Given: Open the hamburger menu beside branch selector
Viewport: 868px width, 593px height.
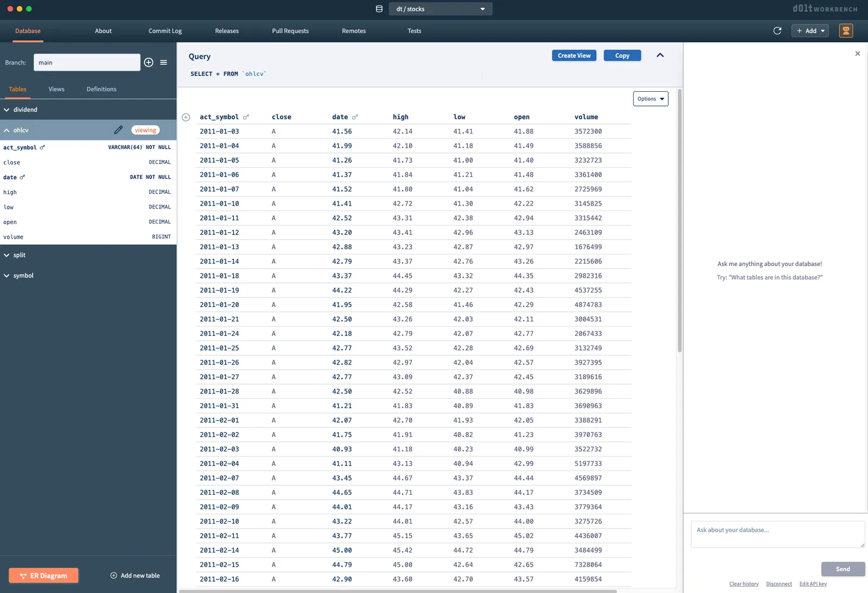Looking at the screenshot, I should coord(163,62).
